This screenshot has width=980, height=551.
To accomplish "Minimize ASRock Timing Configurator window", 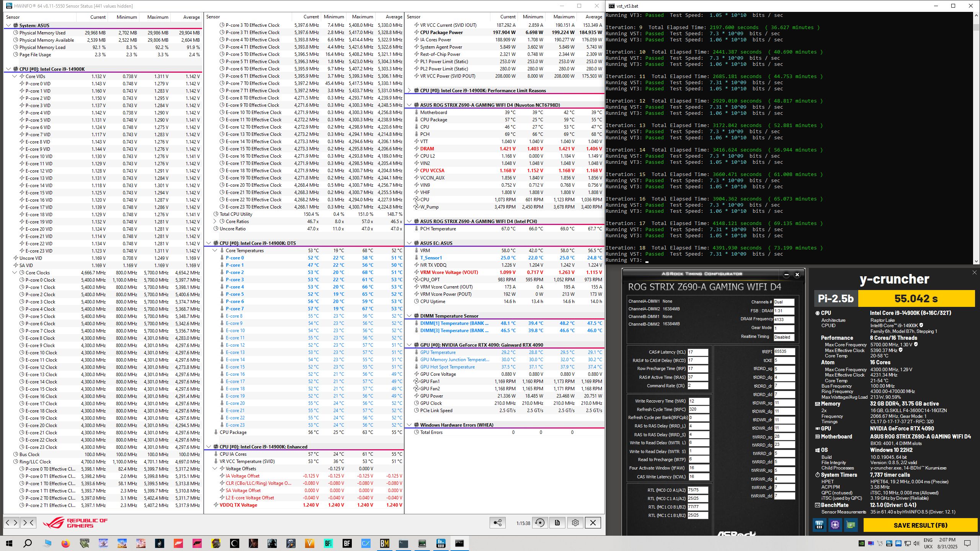I will (786, 274).
